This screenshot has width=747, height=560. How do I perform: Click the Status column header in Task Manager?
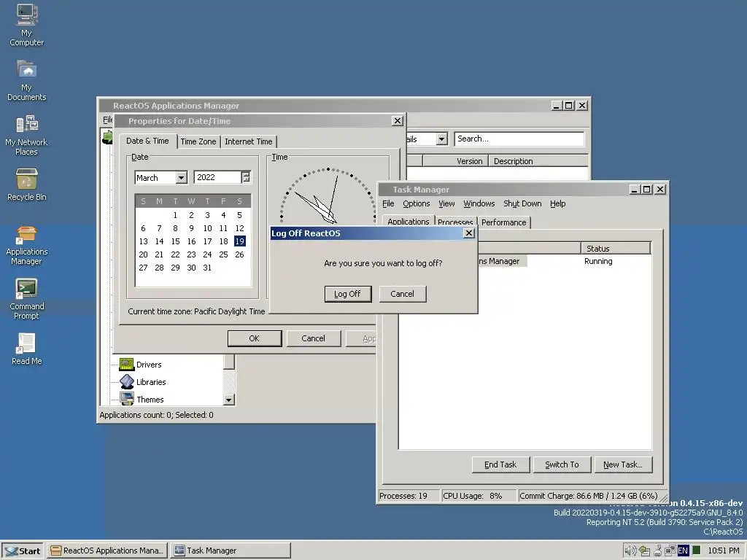tap(615, 248)
